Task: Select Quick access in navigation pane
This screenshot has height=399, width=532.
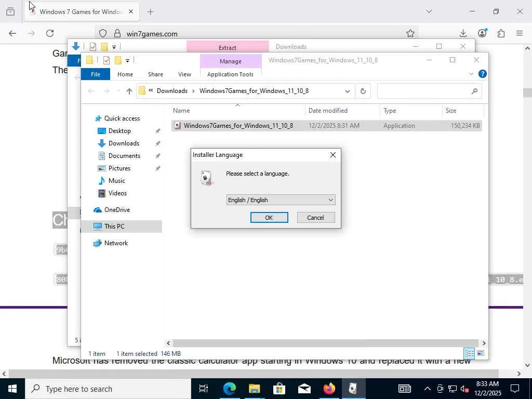Action: (x=122, y=118)
